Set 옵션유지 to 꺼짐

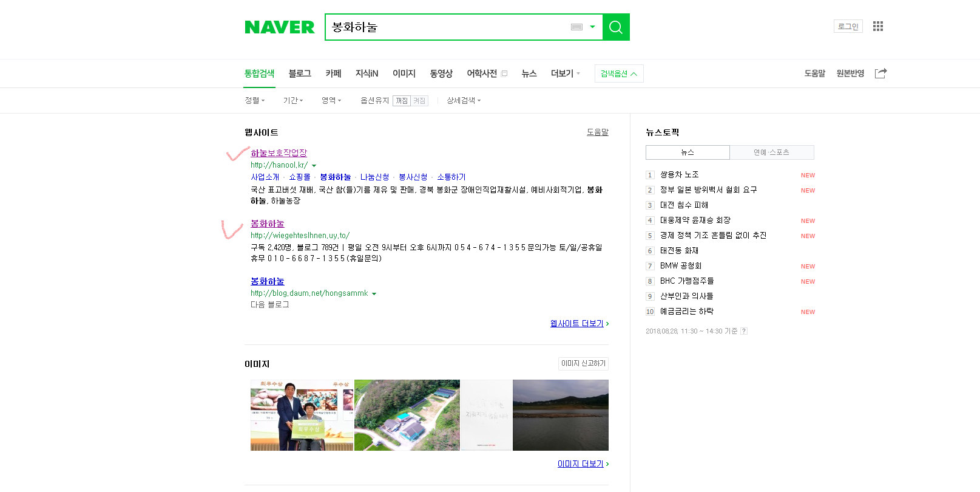coord(402,101)
